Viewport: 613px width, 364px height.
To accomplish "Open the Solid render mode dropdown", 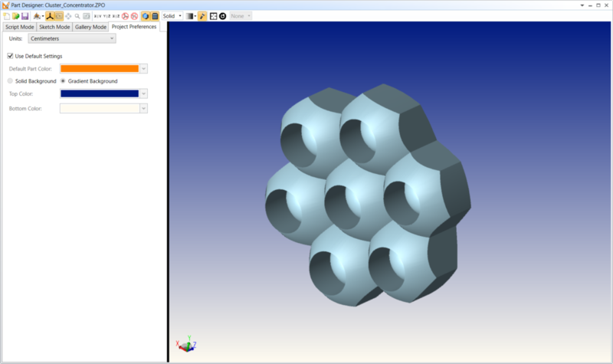I will coord(172,16).
